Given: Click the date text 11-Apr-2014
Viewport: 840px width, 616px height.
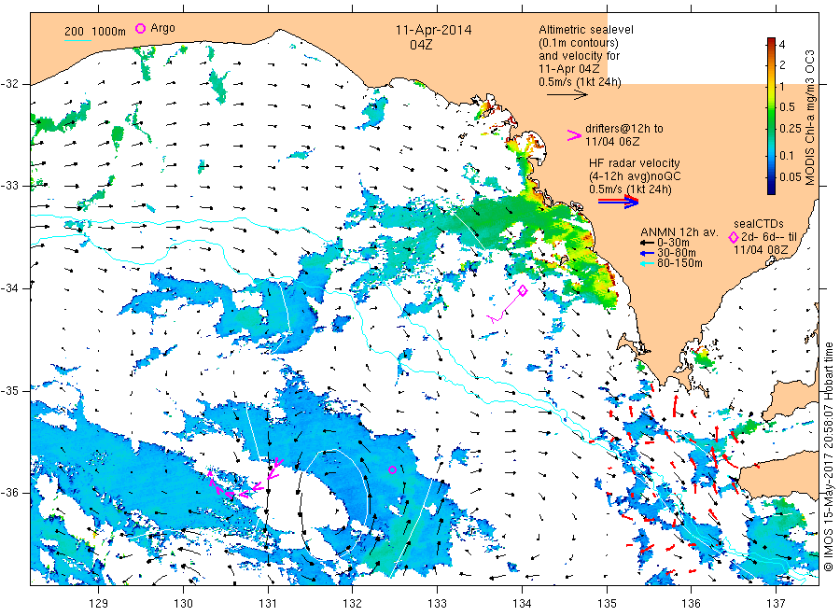Looking at the screenshot, I should pyautogui.click(x=433, y=30).
